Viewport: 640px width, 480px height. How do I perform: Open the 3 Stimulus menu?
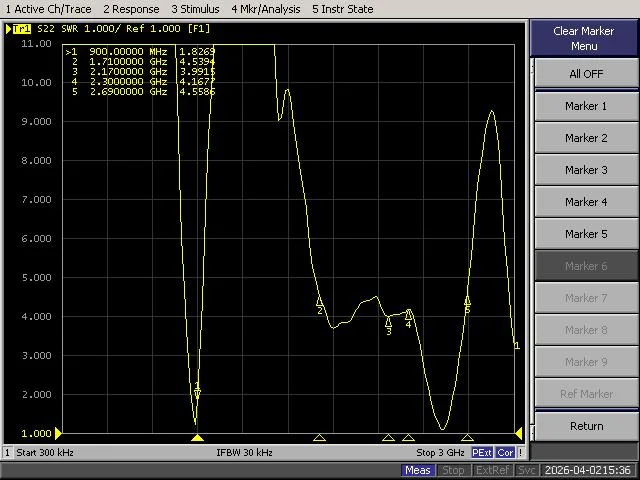[195, 9]
